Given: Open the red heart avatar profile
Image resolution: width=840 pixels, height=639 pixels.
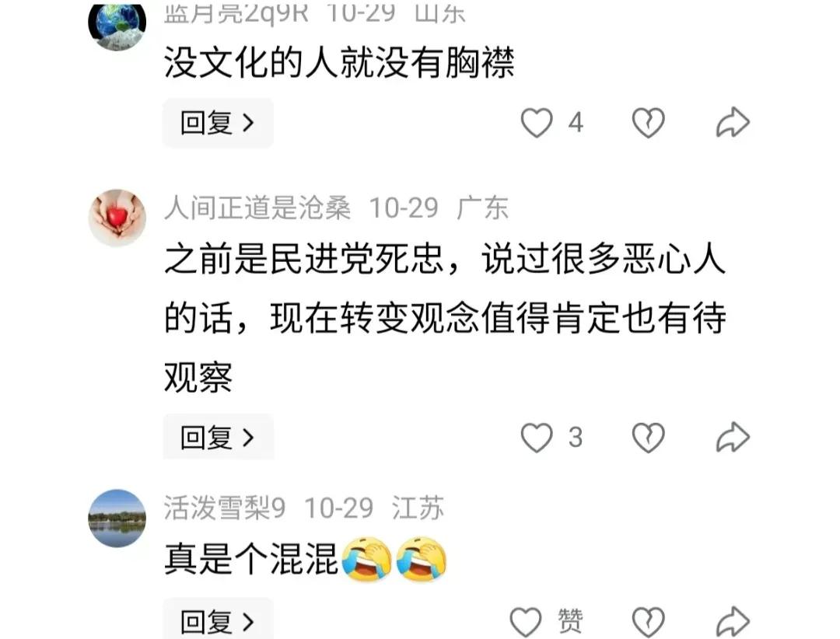Looking at the screenshot, I should point(117,218).
